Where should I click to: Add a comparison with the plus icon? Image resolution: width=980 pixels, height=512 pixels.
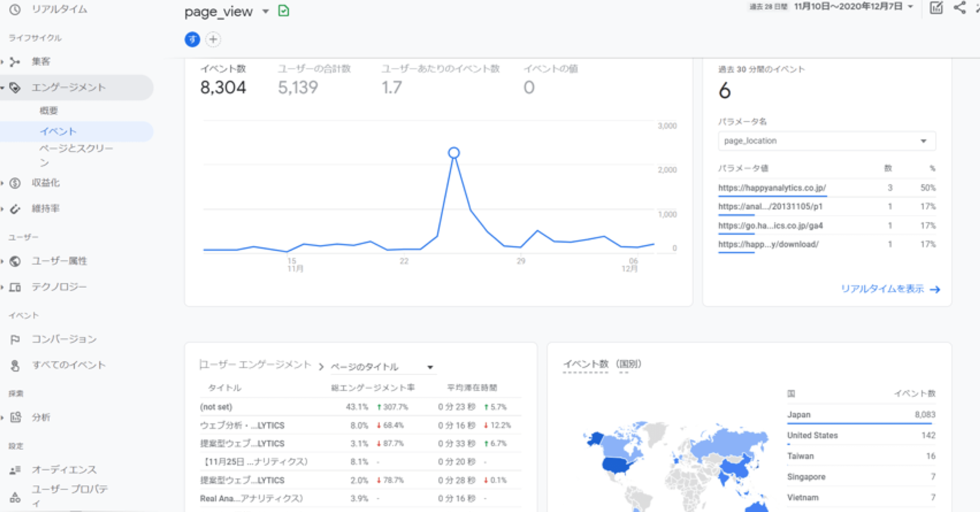[x=214, y=39]
